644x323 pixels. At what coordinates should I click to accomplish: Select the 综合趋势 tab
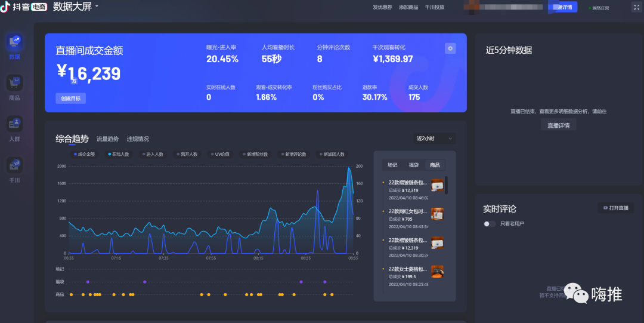[x=72, y=139]
